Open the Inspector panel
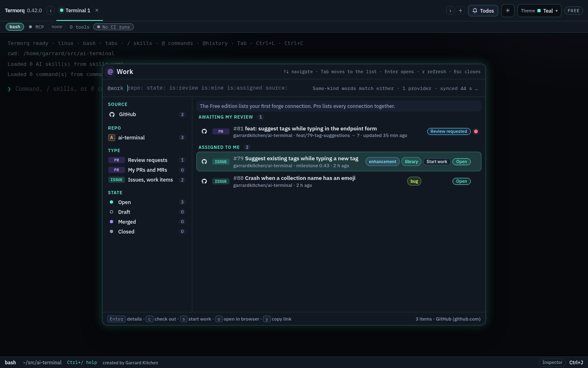This screenshot has width=588, height=368. [552, 362]
